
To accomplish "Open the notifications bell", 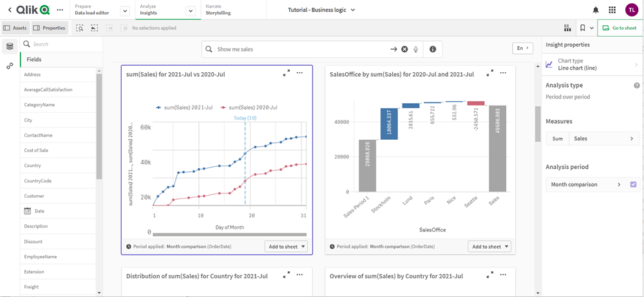I will [x=596, y=10].
